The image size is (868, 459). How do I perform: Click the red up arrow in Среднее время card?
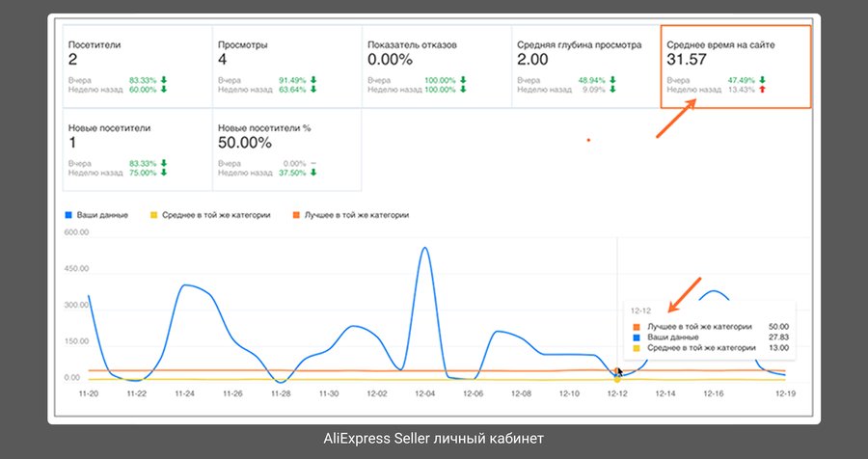[762, 90]
